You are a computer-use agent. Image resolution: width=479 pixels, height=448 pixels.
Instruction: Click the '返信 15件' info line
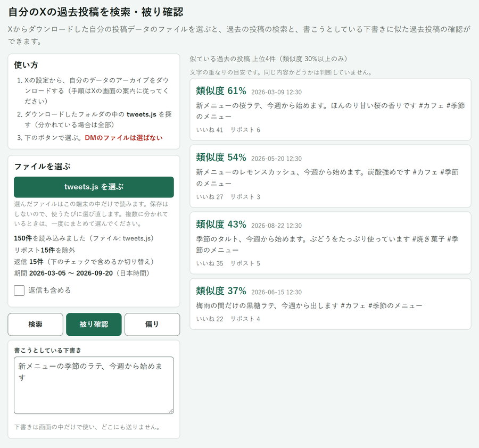coord(84,262)
